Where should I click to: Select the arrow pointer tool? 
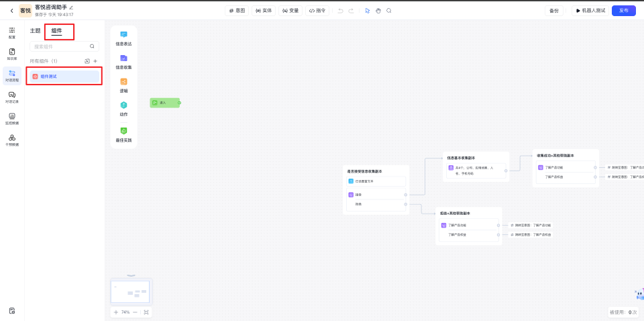(367, 11)
